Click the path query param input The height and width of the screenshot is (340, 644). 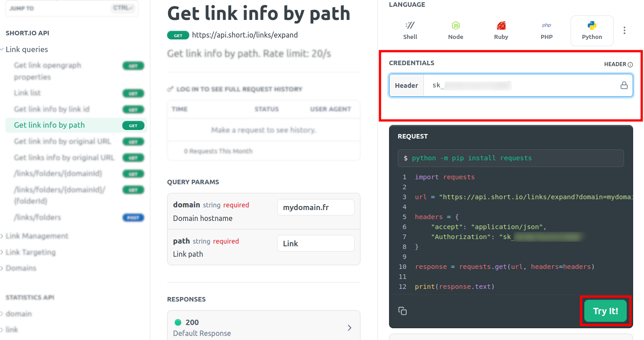click(x=316, y=244)
